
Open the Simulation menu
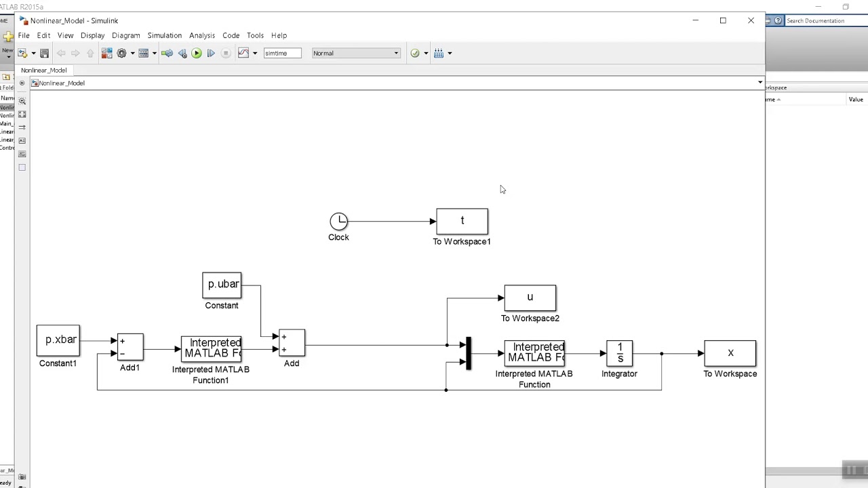pyautogui.click(x=165, y=35)
